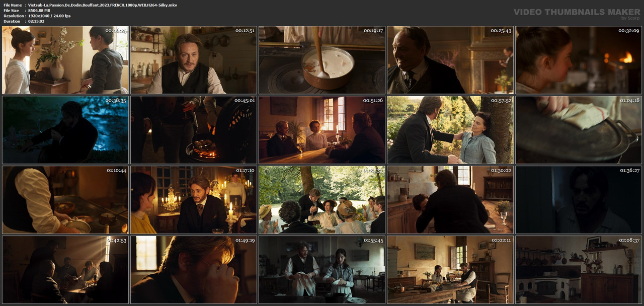Open the very dark thumbnail at 01:36:27
Viewport: 644px width, 306px height.
tap(579, 200)
